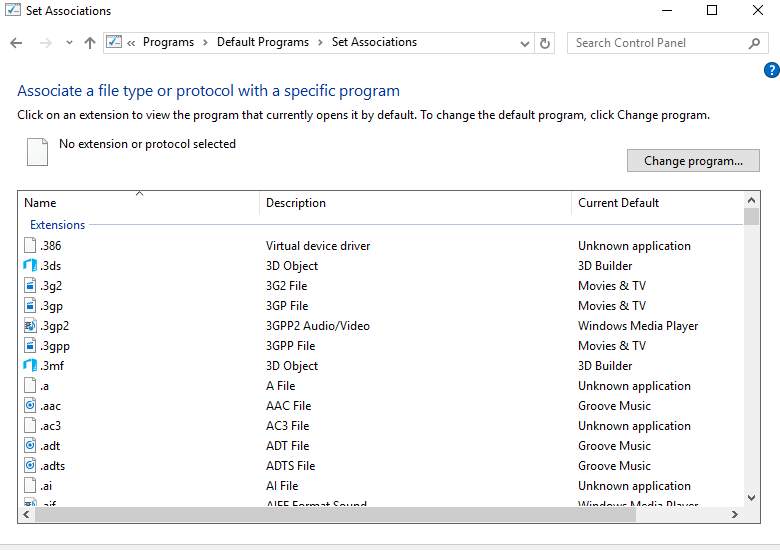Screen dimensions: 780x550
Task: Click the .adt Groove Music icon
Action: click(30, 446)
